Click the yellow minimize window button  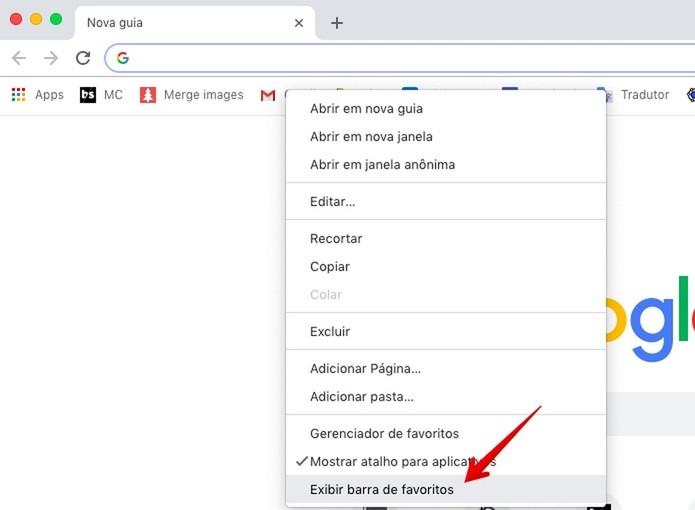click(x=36, y=19)
